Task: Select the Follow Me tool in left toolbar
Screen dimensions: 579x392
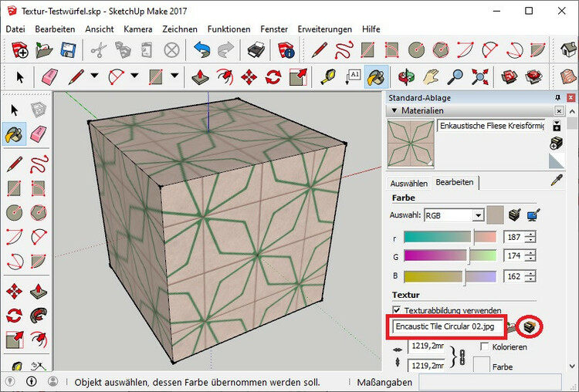Action: 39,315
